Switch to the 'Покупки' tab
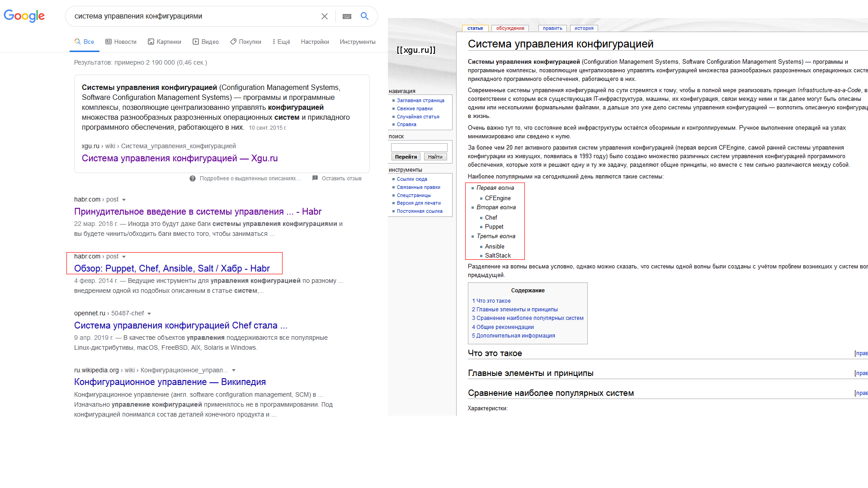This screenshot has height=488, width=868. coord(245,42)
